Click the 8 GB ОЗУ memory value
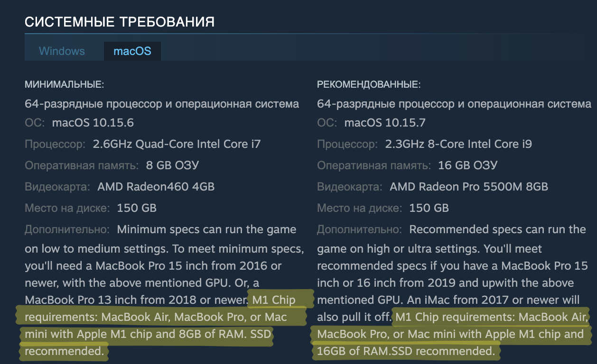This screenshot has height=364, width=597. click(x=173, y=165)
